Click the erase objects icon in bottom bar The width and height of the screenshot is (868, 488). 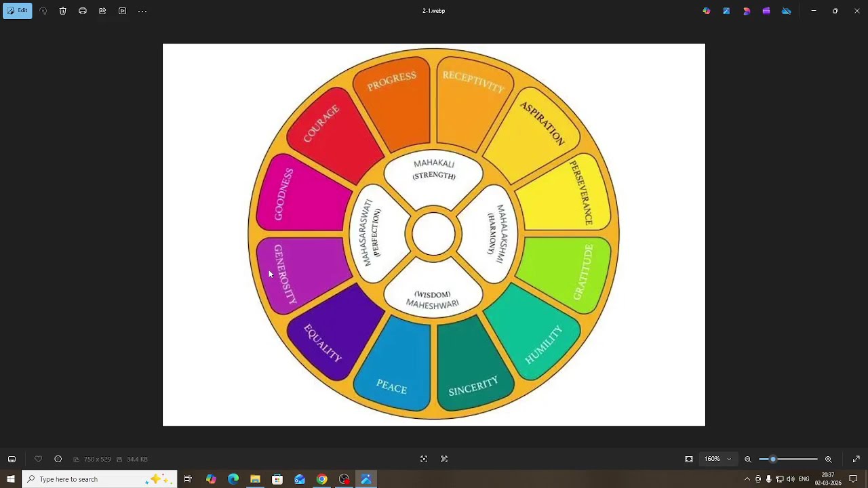pos(424,459)
